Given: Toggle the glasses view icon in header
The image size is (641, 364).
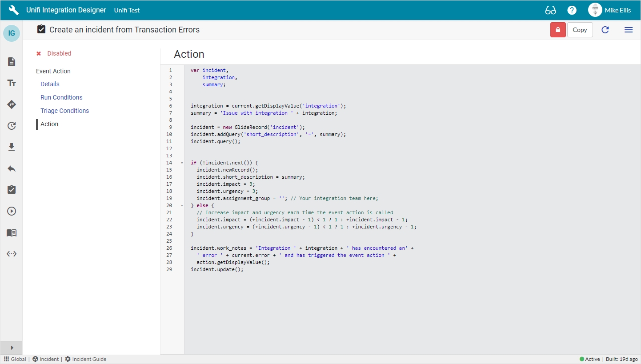Looking at the screenshot, I should (550, 10).
